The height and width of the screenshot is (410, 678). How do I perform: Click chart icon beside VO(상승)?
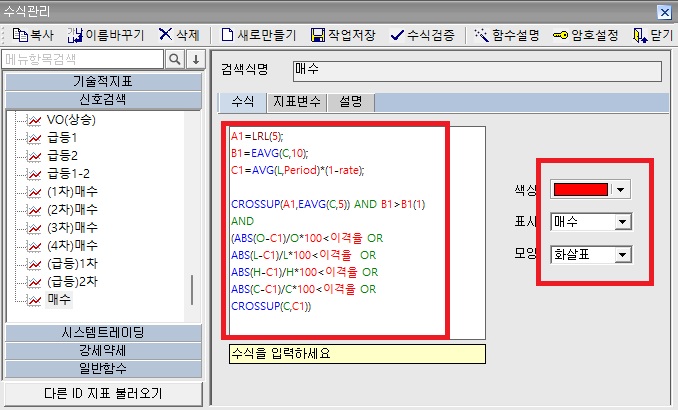(x=34, y=120)
